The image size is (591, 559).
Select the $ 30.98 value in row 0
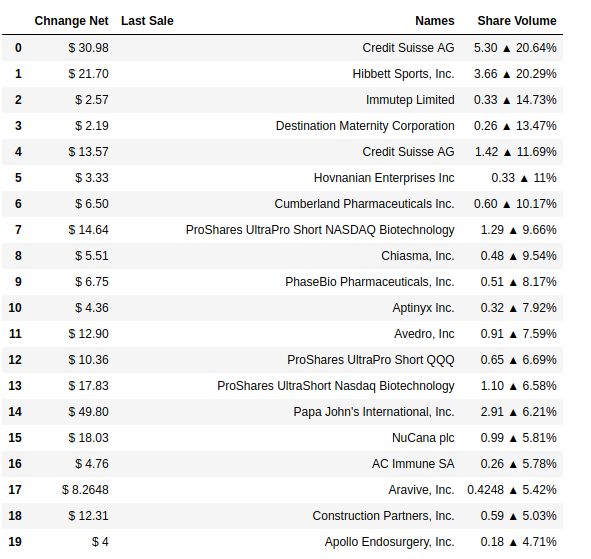click(x=88, y=48)
